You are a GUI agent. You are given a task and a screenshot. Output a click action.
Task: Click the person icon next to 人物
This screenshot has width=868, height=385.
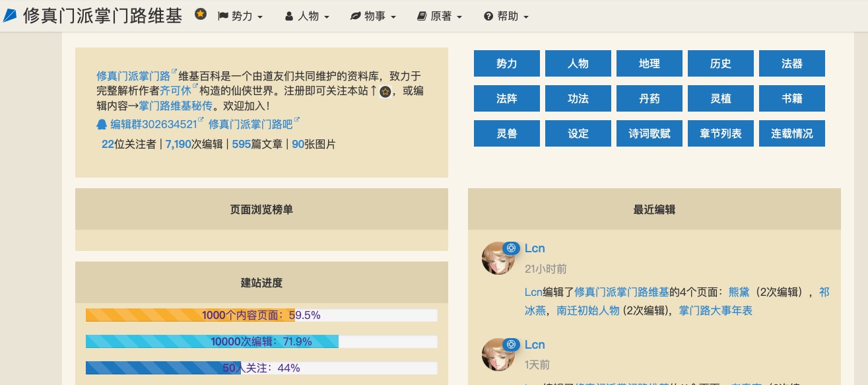point(289,16)
